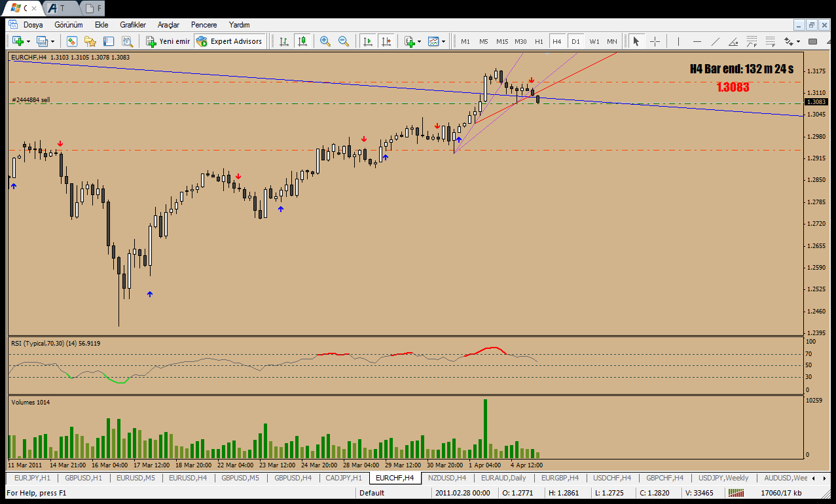
Task: Select the vertical line drawing tool
Action: point(679,41)
